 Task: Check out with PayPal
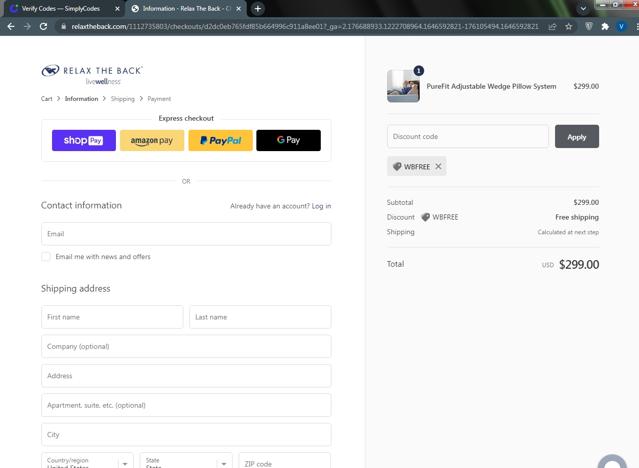click(220, 140)
